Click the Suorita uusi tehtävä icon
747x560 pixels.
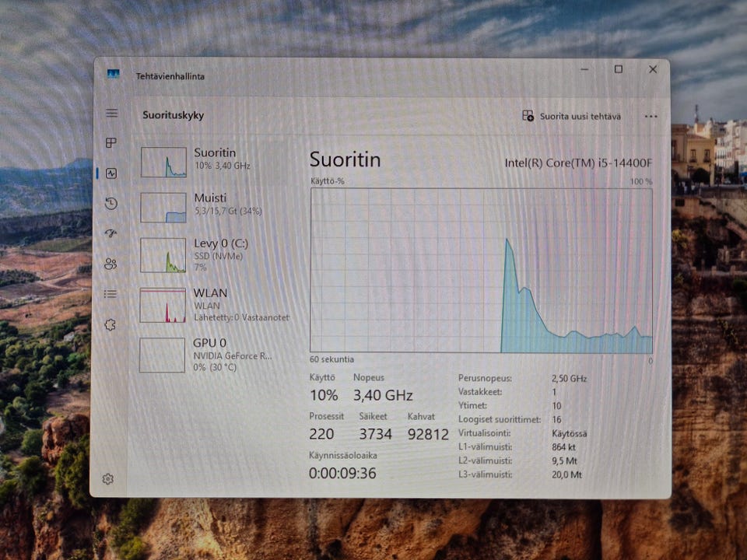[528, 116]
